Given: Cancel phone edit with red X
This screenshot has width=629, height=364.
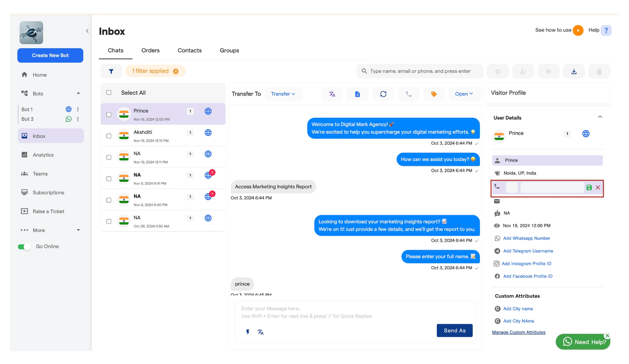Looking at the screenshot, I should (x=598, y=187).
